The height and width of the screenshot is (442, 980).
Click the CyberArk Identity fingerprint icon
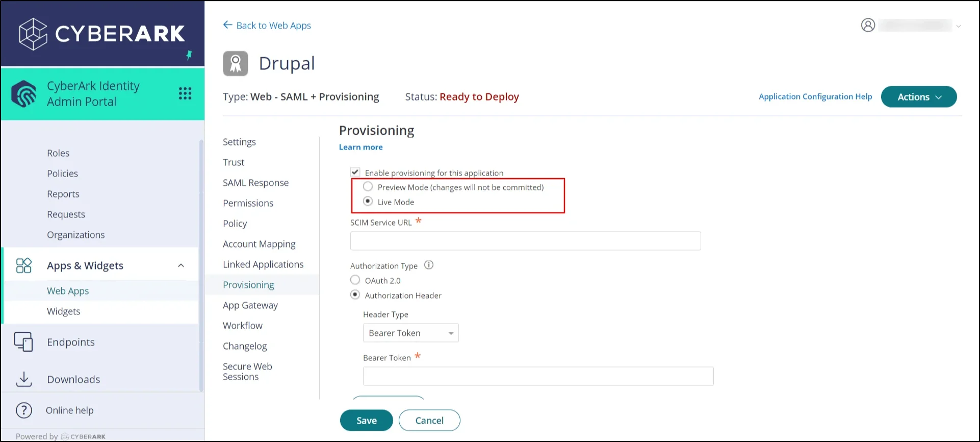tap(24, 94)
